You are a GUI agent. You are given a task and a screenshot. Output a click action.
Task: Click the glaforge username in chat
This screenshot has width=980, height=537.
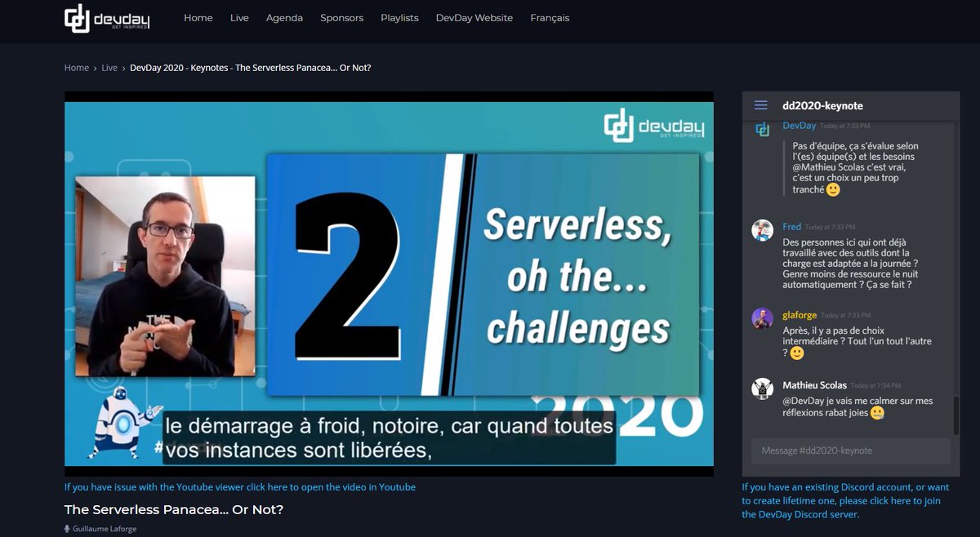pyautogui.click(x=800, y=314)
